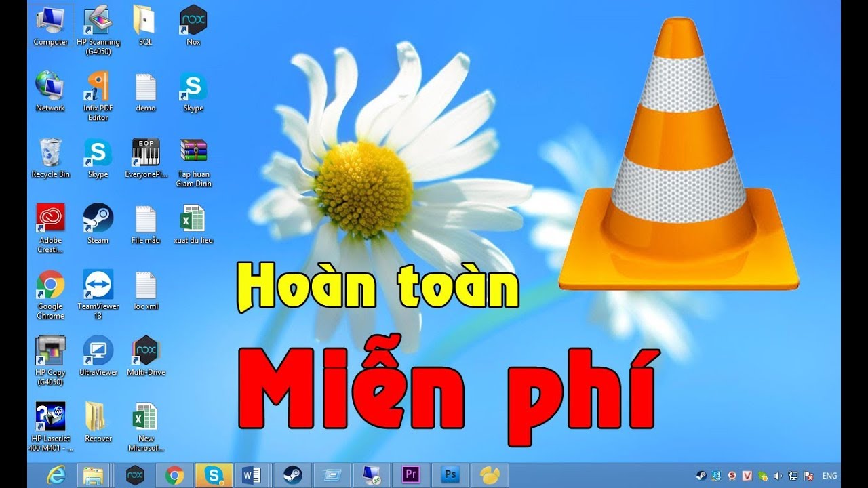Select Tap huan Giam Dinh archive
Viewport: 868px width, 488px height.
coord(193,163)
